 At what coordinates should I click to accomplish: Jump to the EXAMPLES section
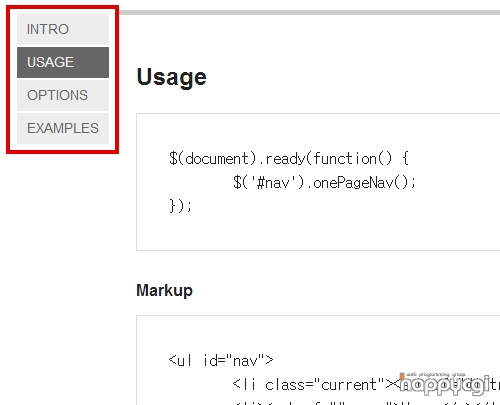tap(63, 128)
